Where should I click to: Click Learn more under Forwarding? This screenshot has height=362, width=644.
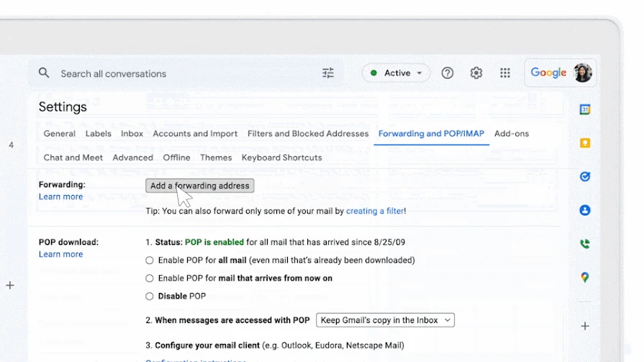(x=60, y=196)
